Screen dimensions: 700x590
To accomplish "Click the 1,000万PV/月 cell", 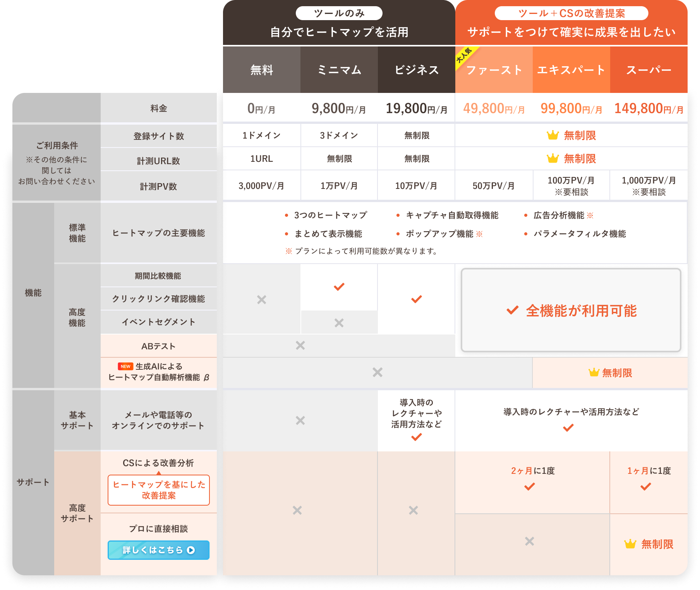I will coord(649,186).
